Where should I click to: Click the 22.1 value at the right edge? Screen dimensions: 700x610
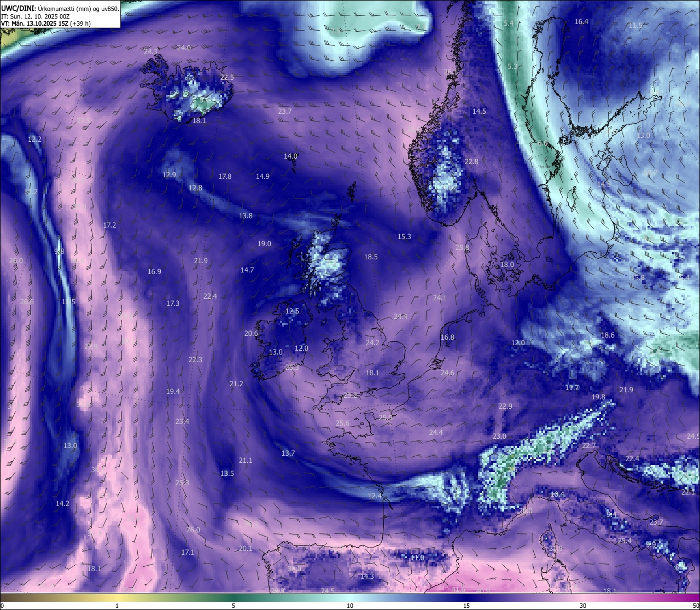pos(688,492)
